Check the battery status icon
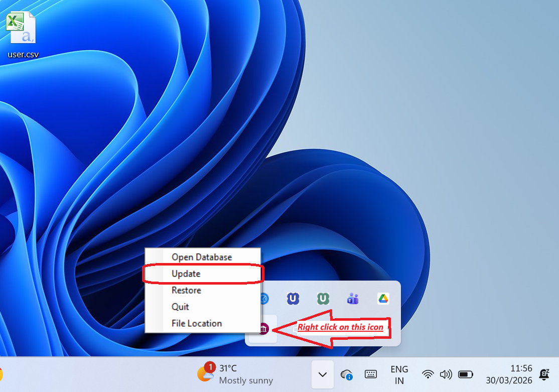 (466, 374)
